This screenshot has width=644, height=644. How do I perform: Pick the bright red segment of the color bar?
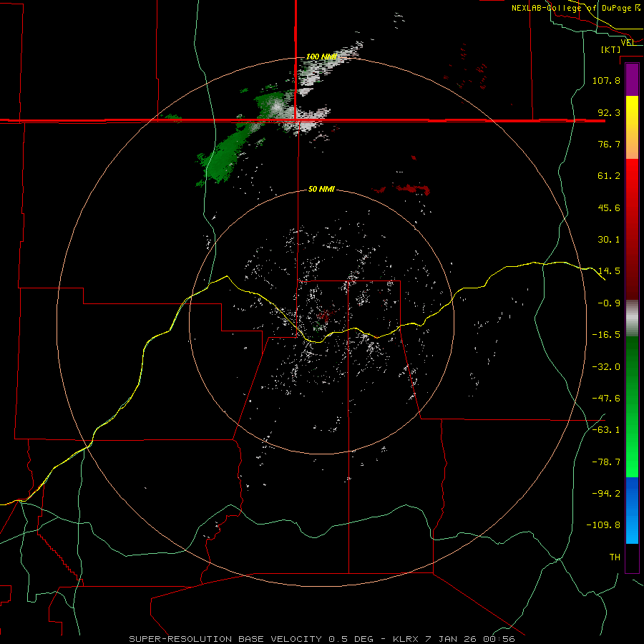[632, 181]
